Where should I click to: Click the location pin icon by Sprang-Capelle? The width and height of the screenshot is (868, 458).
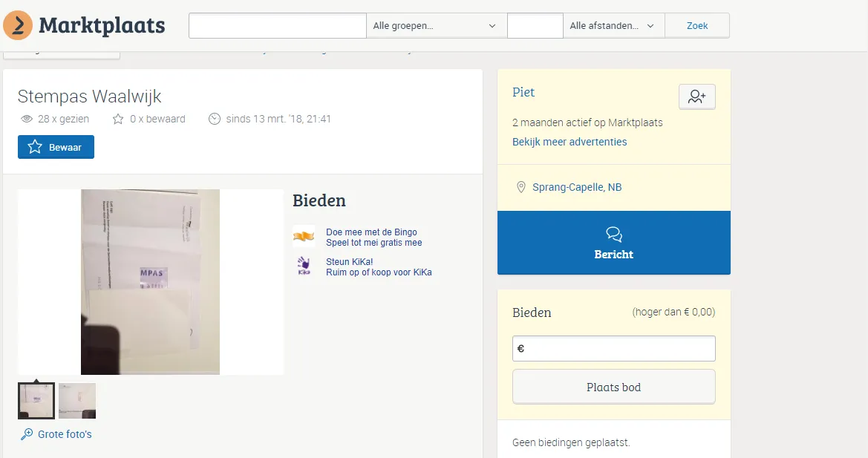521,187
